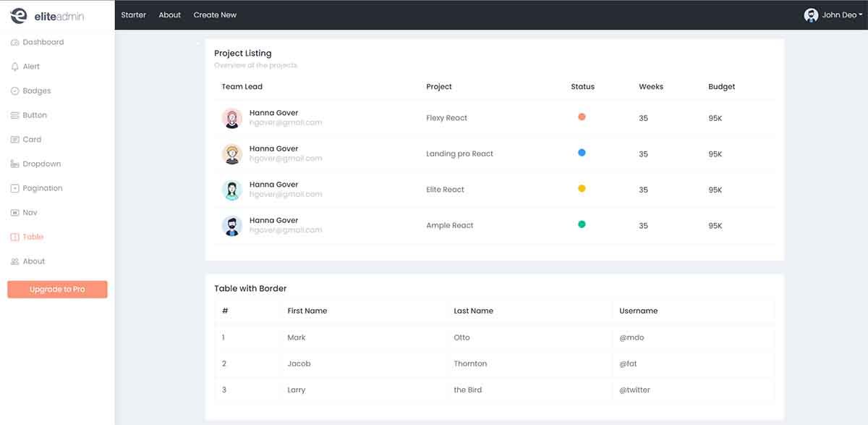868x425 pixels.
Task: Open the About item in top navbar
Action: click(x=169, y=14)
